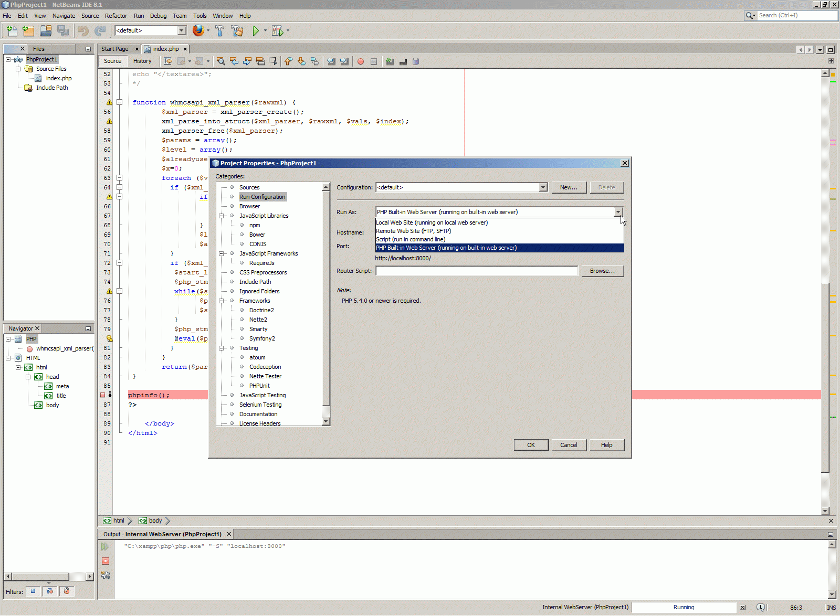The width and height of the screenshot is (840, 616).
Task: Re-run the process in the Output panel
Action: (x=106, y=547)
